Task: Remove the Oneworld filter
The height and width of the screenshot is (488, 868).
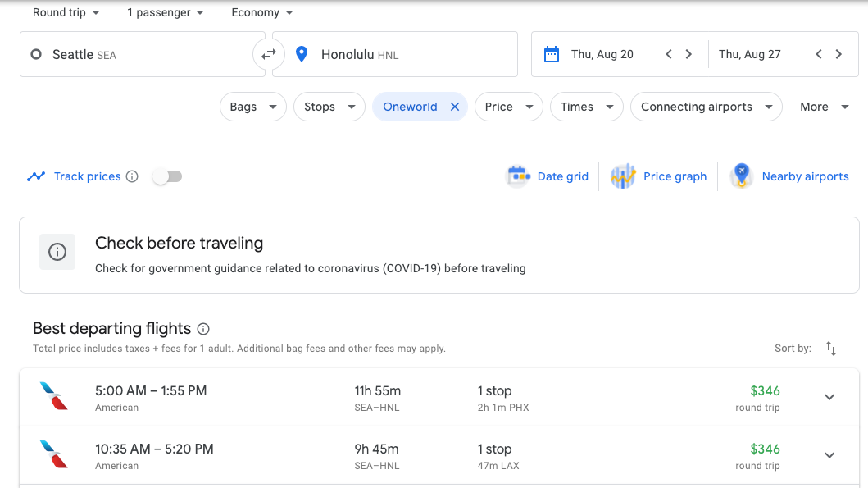Action: (455, 107)
